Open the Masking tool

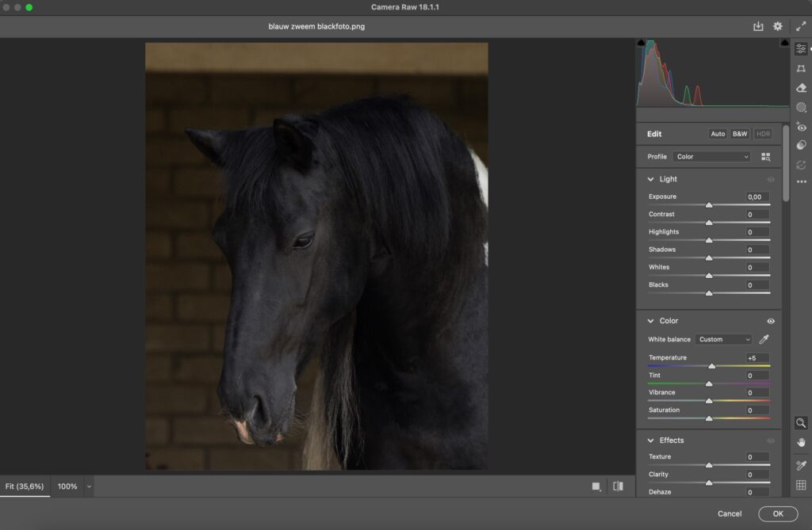(801, 107)
